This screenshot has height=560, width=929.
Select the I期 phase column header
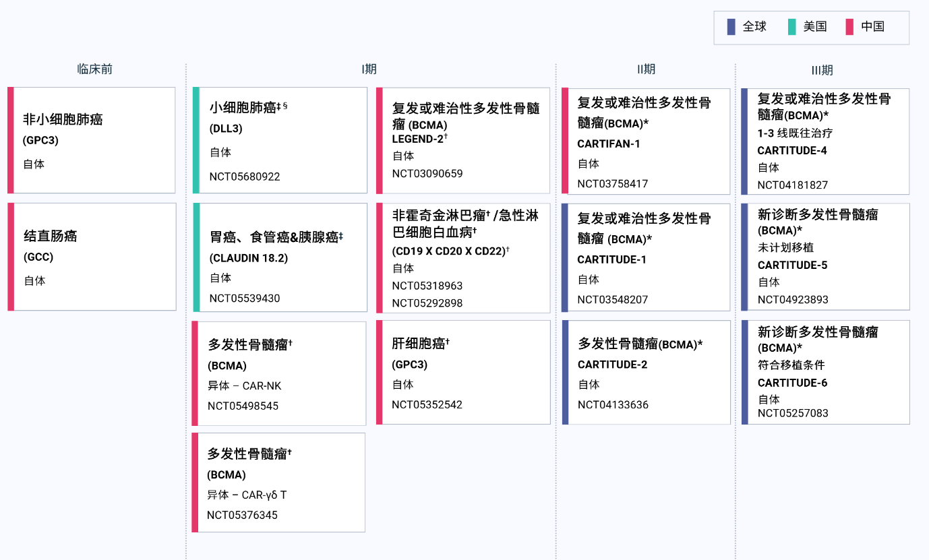point(369,69)
